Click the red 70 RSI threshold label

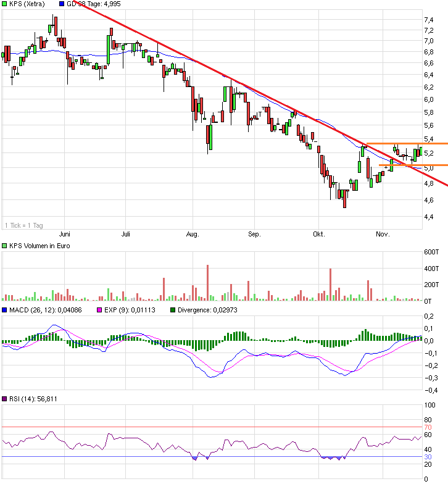tap(428, 427)
